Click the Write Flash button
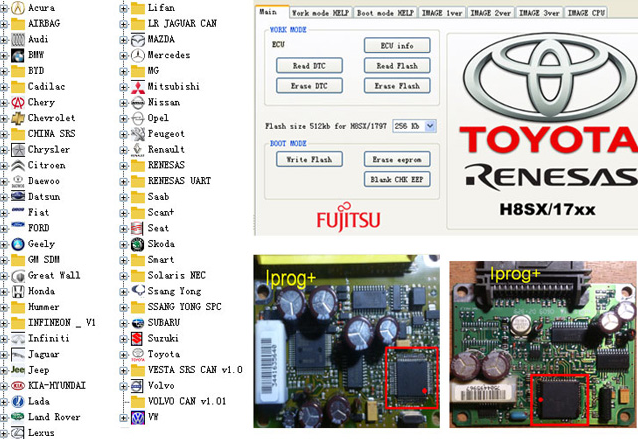638x439 pixels. tap(309, 159)
